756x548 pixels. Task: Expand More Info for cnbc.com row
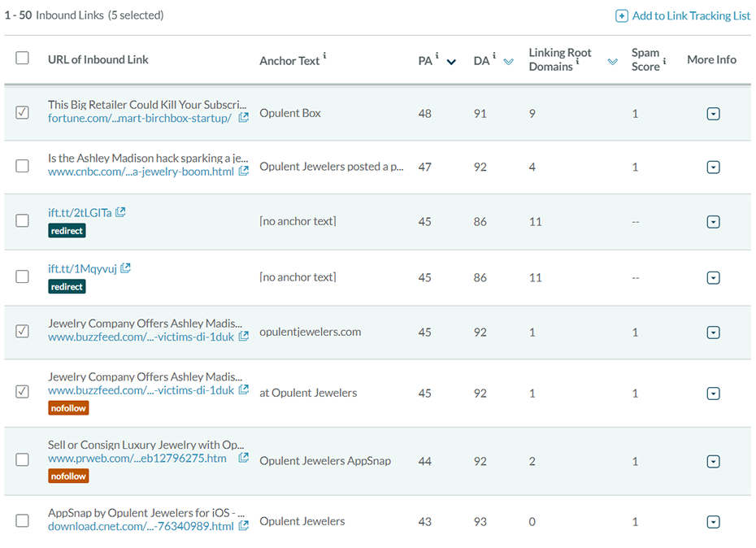pos(713,167)
